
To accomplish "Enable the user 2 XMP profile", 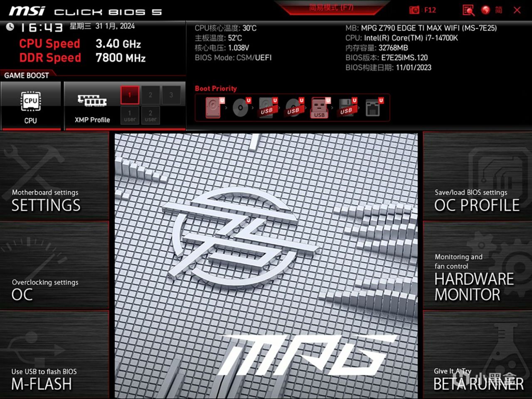I will click(150, 115).
